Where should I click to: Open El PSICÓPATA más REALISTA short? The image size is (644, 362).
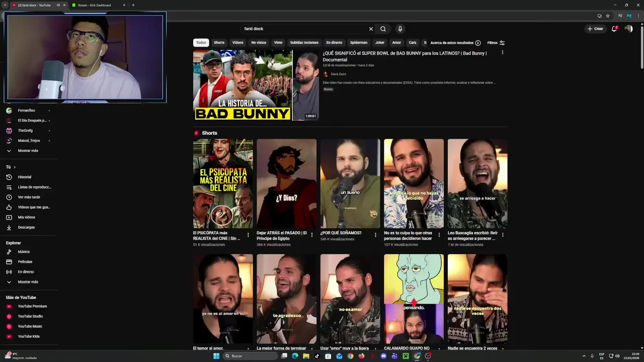(x=223, y=184)
